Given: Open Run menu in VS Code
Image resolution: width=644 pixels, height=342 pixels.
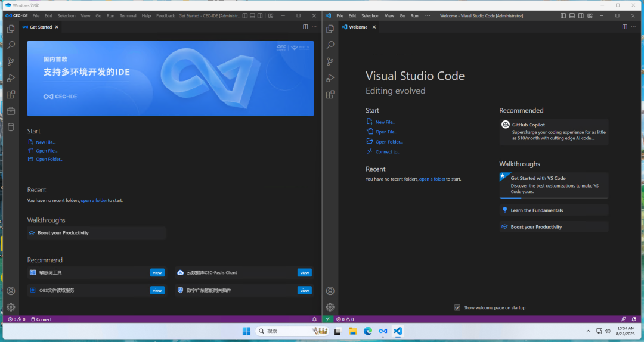Looking at the screenshot, I should pos(414,15).
